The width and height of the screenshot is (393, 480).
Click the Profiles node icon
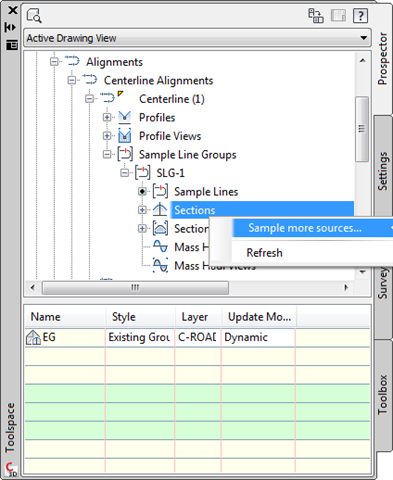click(x=125, y=117)
